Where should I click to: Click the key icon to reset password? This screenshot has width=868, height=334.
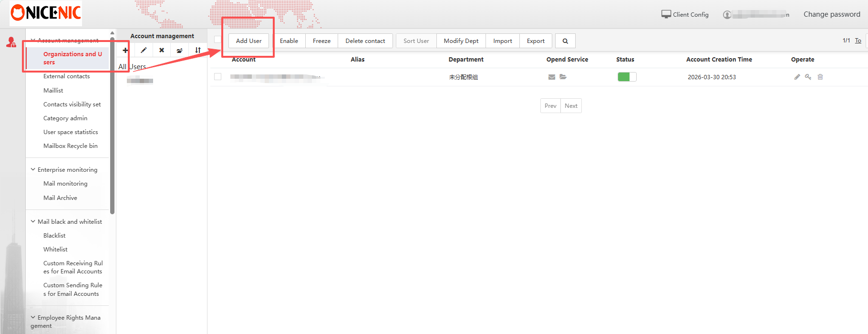(x=808, y=77)
